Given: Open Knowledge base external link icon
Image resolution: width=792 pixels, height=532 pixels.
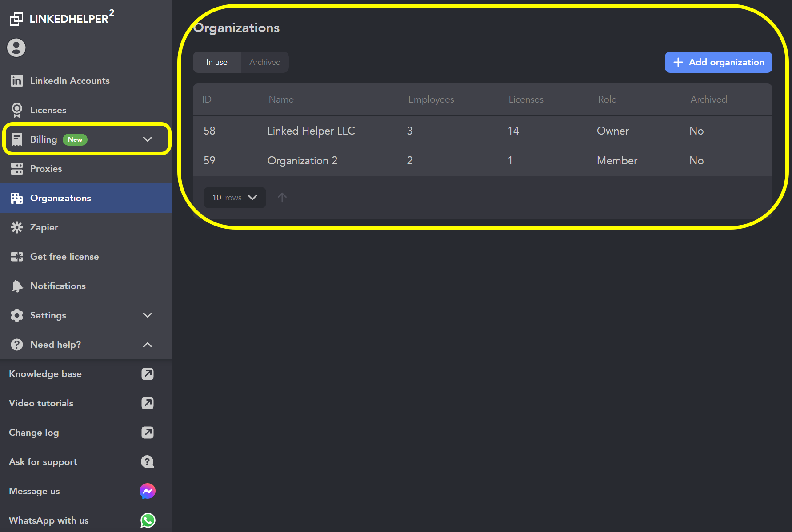Looking at the screenshot, I should pyautogui.click(x=148, y=374).
